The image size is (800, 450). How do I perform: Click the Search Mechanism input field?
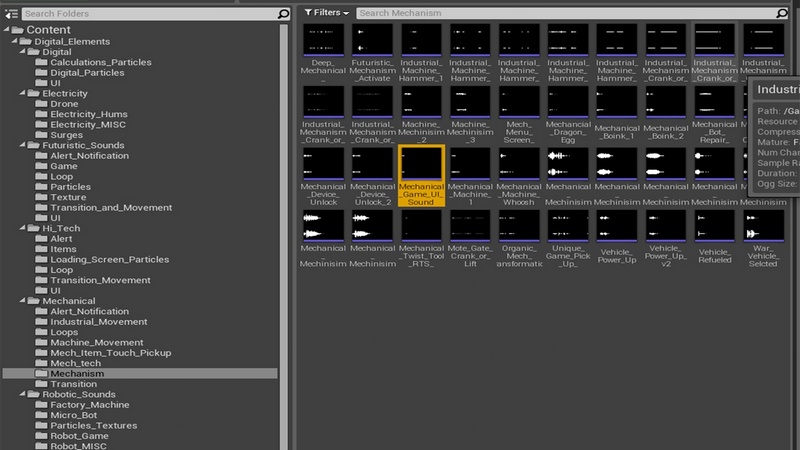pos(570,13)
